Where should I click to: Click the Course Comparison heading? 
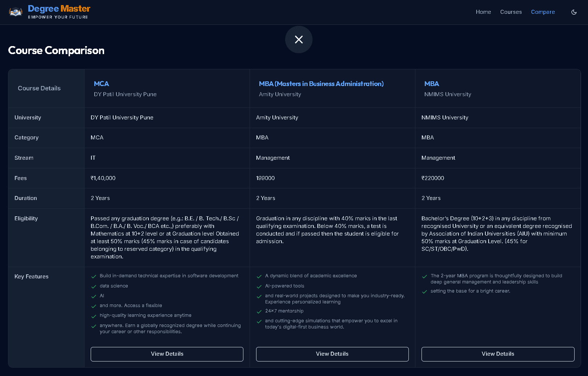point(56,50)
